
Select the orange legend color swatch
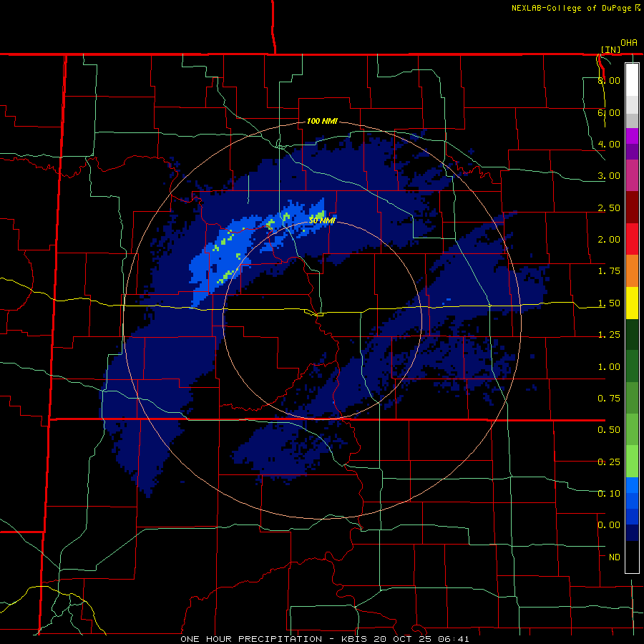(x=632, y=270)
